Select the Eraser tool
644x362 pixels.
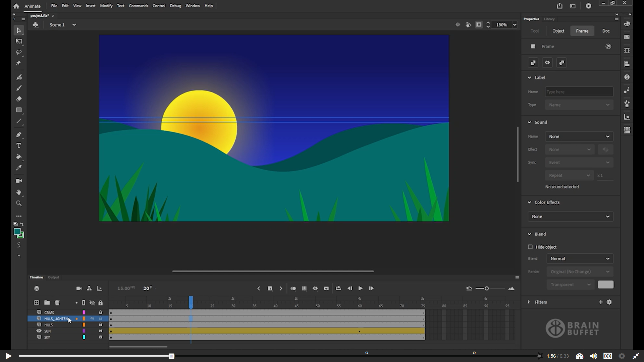(x=19, y=99)
